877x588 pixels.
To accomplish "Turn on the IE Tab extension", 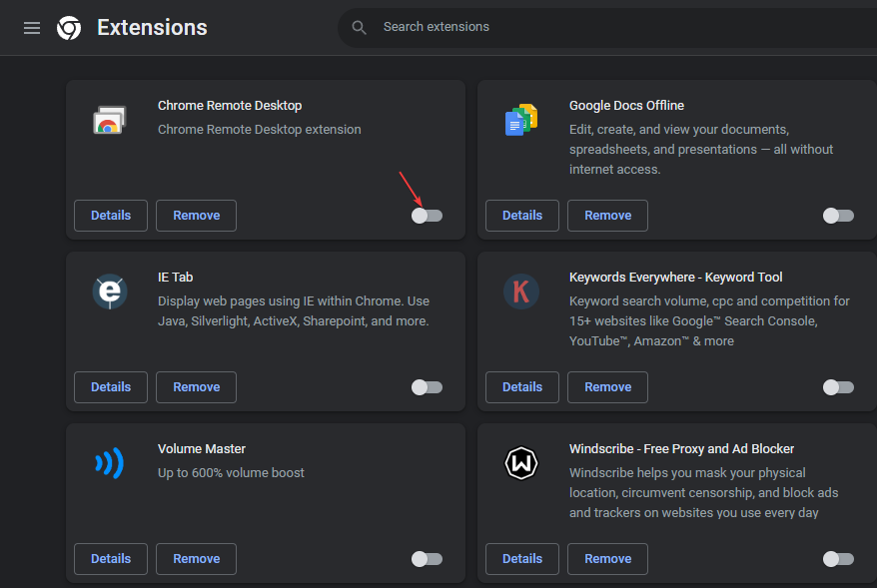I will click(x=428, y=387).
